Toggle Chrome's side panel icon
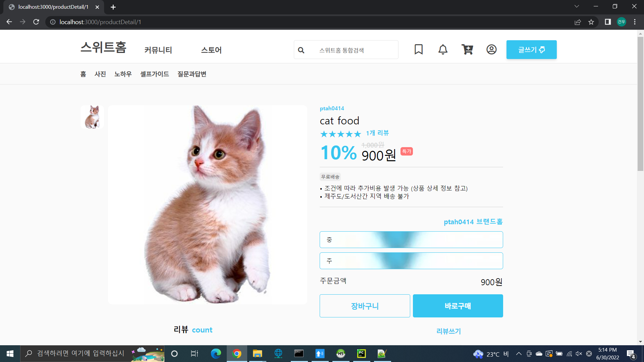The width and height of the screenshot is (644, 362). 607,22
